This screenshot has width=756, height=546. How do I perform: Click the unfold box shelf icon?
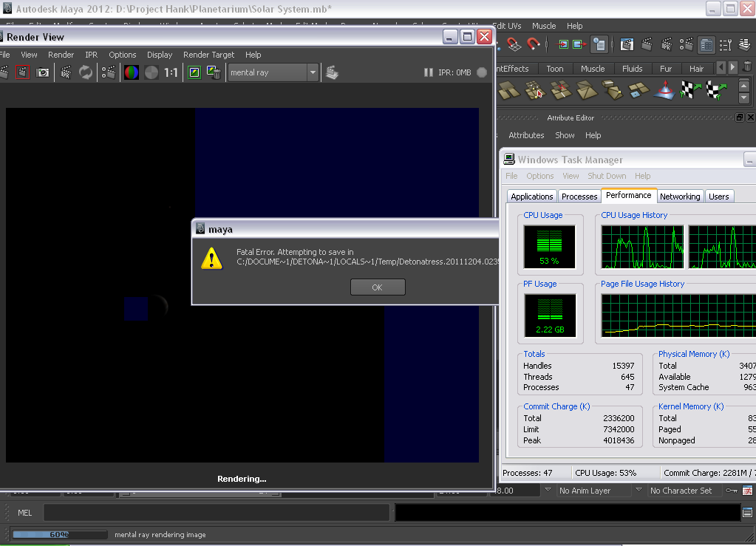[x=613, y=90]
